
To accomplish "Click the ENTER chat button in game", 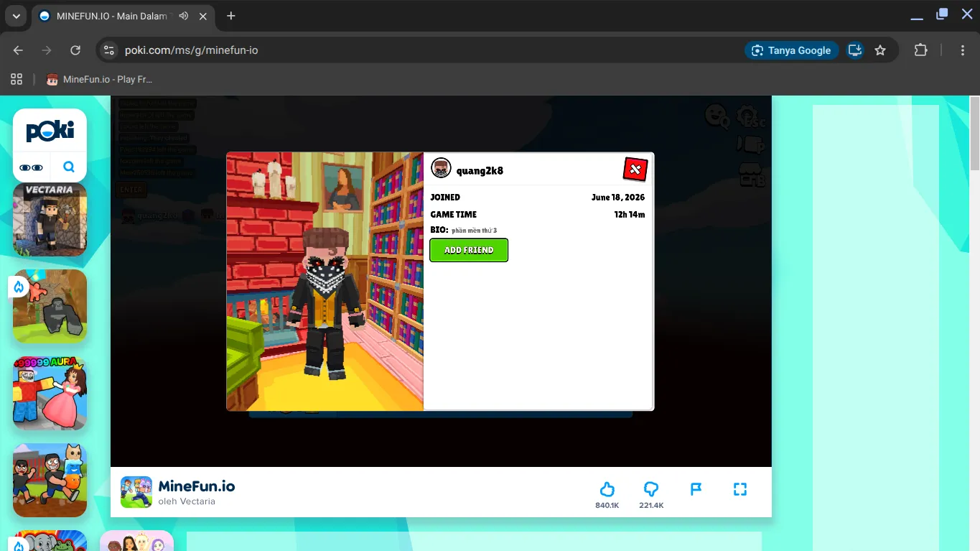I will tap(131, 190).
